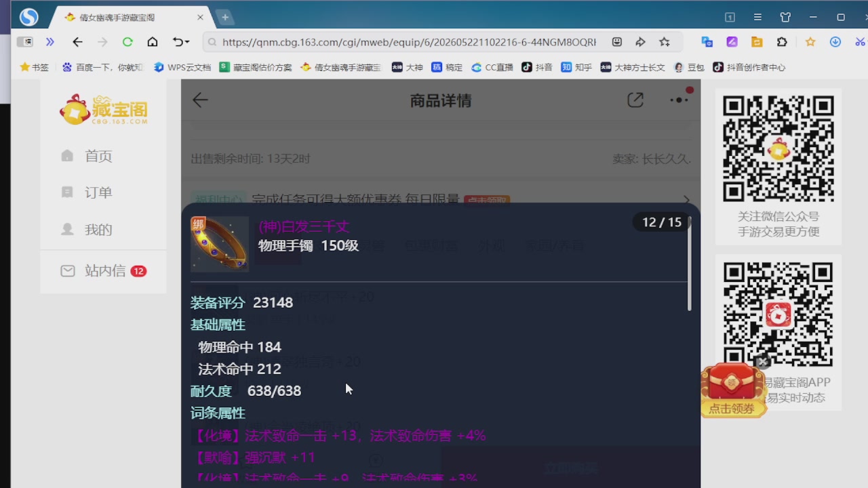Click the reader mode icon in address bar

[x=617, y=42]
